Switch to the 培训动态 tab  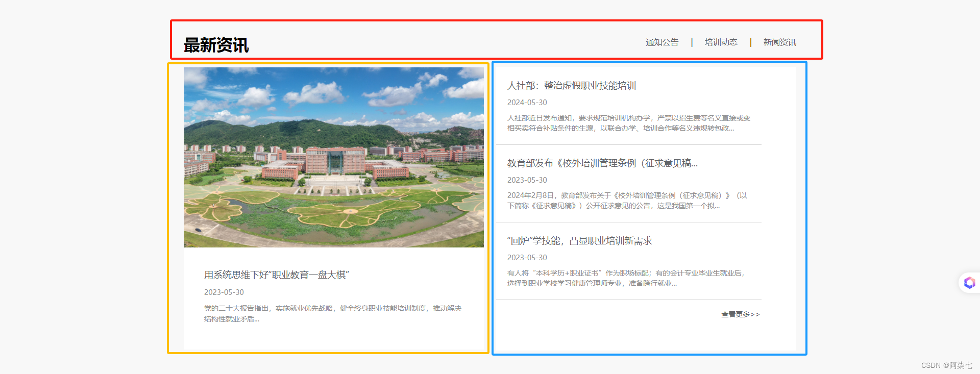tap(721, 42)
